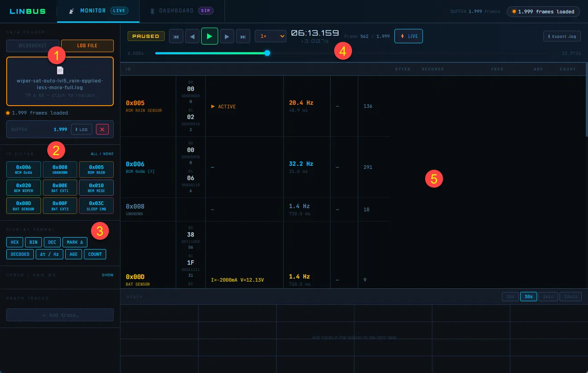Viewport: 588px width, 373px height.
Task: Show the Debug / Raw WS section
Action: pyautogui.click(x=108, y=275)
